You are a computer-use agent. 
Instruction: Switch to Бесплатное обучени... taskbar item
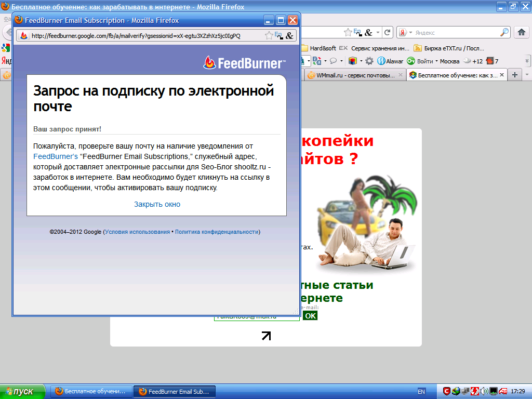[90, 392]
